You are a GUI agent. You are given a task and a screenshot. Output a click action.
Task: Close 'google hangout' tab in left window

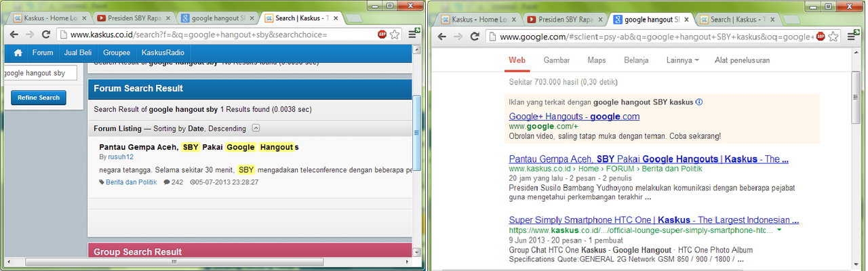pos(252,19)
